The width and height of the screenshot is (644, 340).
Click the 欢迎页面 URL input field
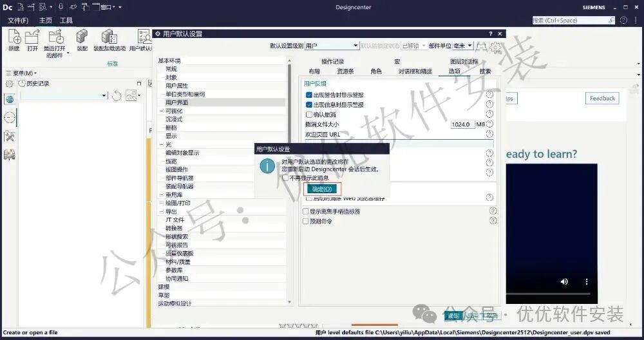point(399,143)
